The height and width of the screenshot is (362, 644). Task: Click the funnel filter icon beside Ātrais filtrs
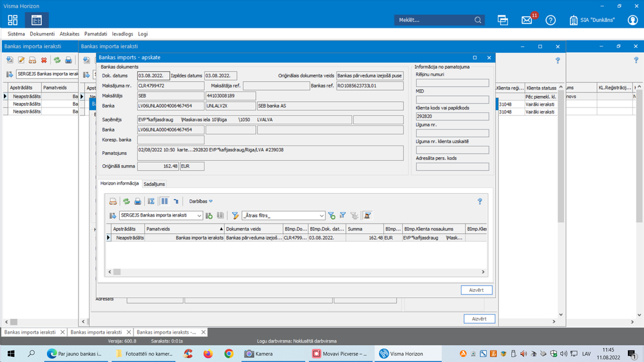235,216
